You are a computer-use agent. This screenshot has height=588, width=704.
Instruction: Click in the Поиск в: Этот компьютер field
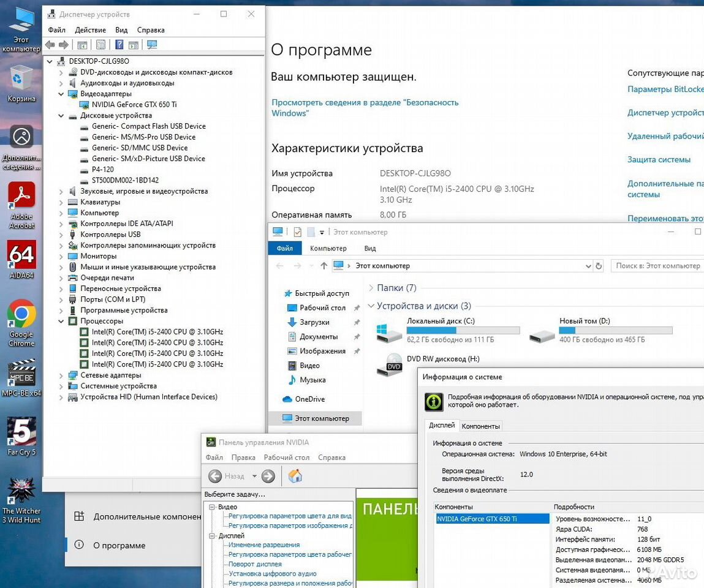[657, 266]
